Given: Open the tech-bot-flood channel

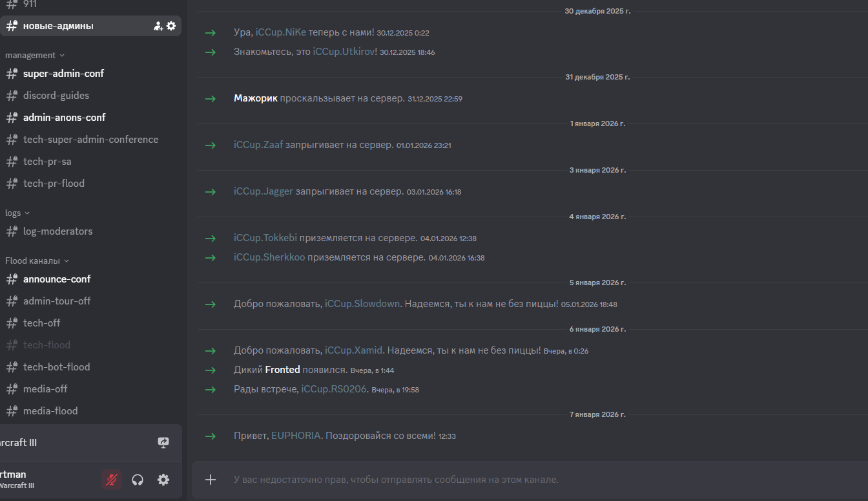Looking at the screenshot, I should pos(56,367).
